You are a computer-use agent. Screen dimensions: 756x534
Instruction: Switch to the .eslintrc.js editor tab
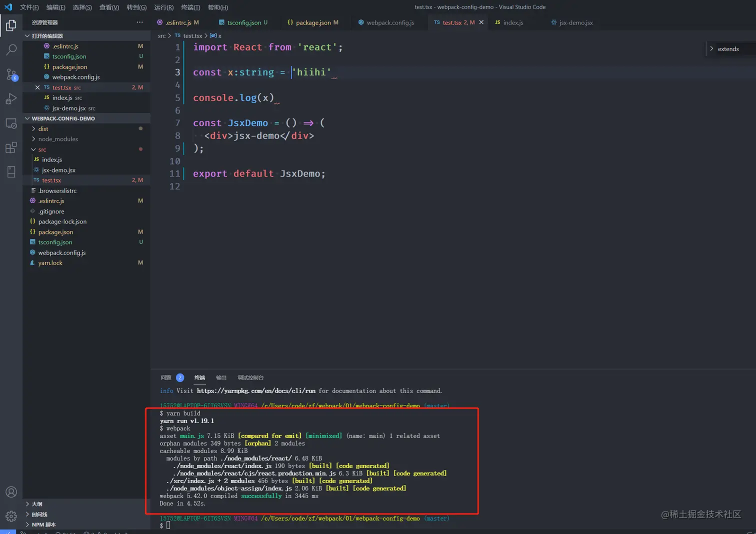(177, 22)
